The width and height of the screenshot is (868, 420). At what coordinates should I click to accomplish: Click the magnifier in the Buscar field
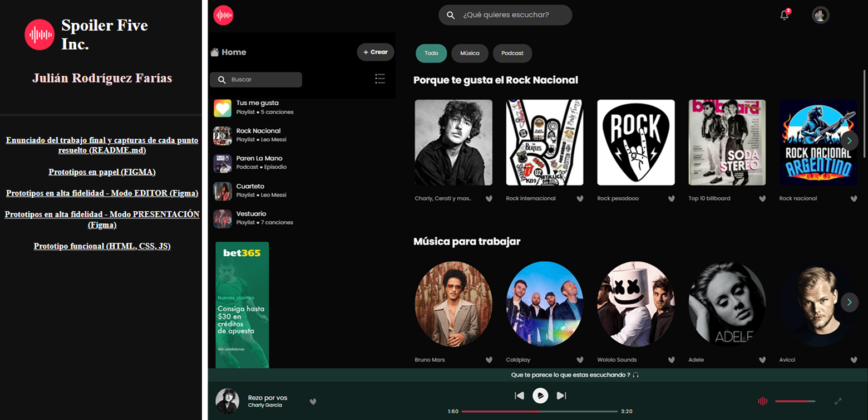click(x=221, y=80)
